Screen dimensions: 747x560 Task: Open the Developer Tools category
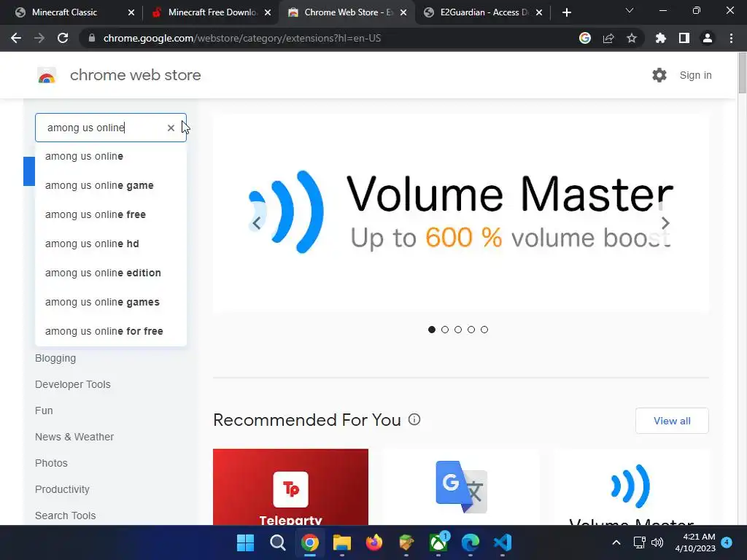(x=72, y=384)
